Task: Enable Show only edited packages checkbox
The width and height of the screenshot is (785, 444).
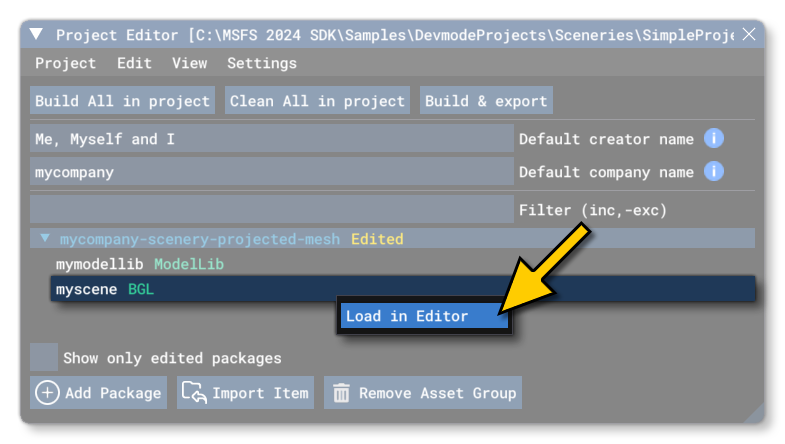Action: (44, 357)
